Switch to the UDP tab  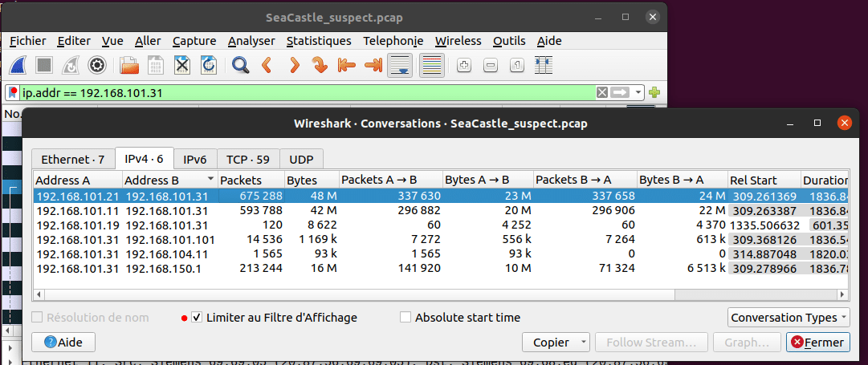pos(301,160)
